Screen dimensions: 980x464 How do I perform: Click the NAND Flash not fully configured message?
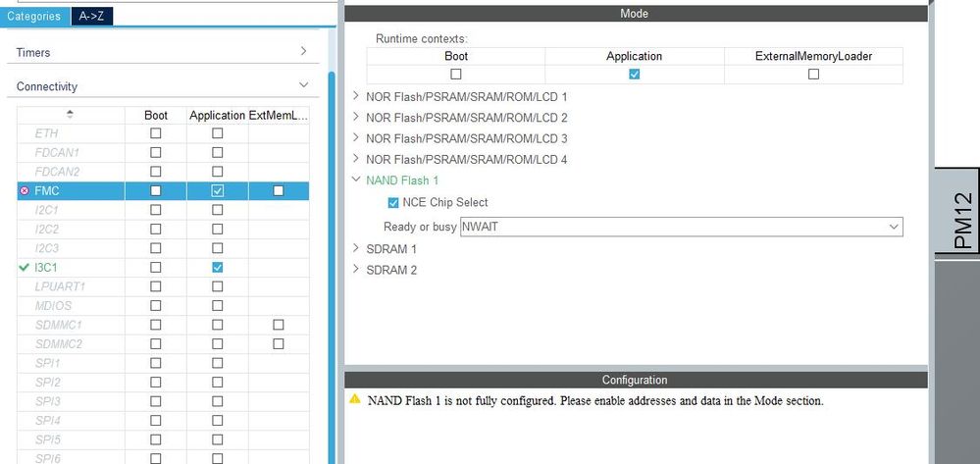[x=595, y=401]
